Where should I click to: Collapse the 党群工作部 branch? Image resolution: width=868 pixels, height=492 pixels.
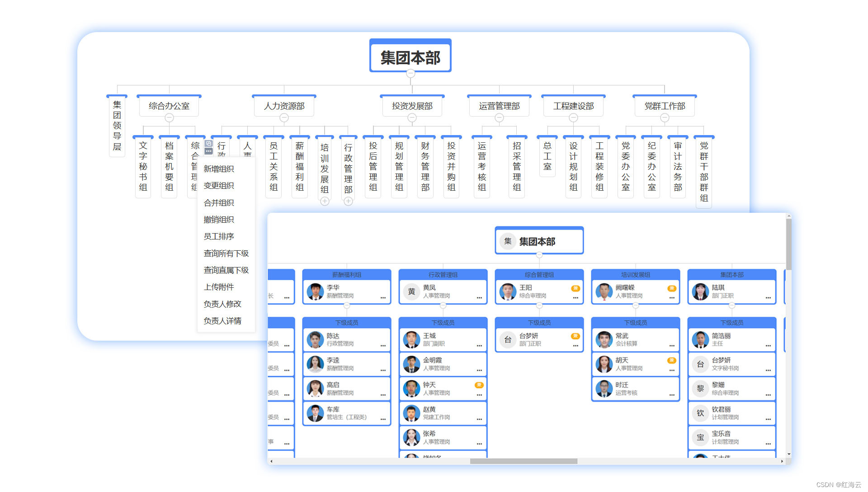point(665,118)
